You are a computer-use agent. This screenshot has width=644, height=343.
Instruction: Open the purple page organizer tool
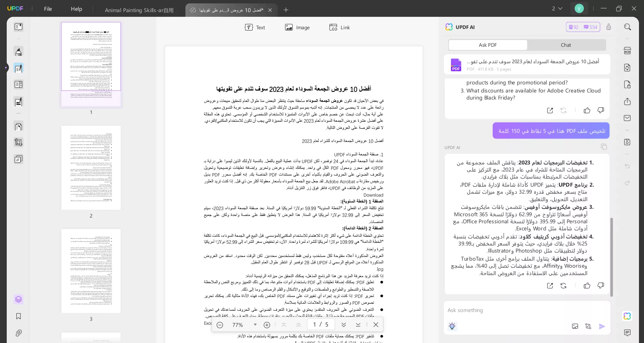pyautogui.click(x=18, y=299)
